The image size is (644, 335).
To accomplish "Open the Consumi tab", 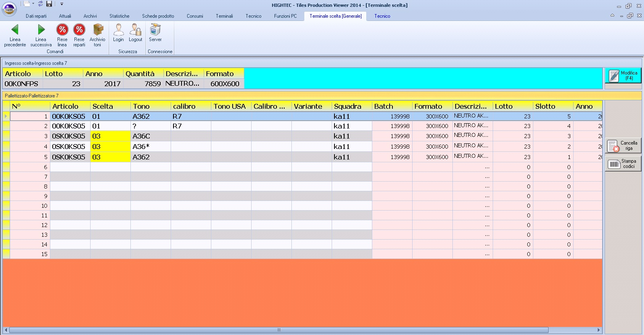I will click(195, 16).
